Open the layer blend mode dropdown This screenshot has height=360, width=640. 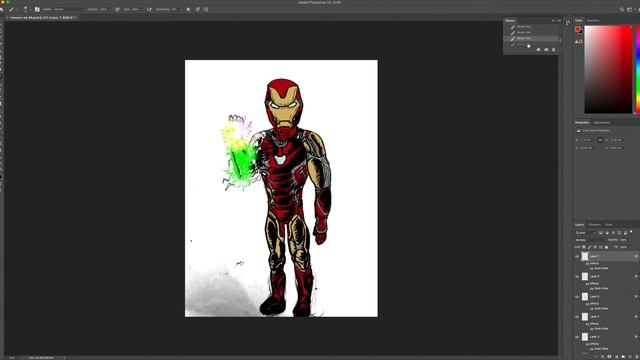[x=590, y=240]
